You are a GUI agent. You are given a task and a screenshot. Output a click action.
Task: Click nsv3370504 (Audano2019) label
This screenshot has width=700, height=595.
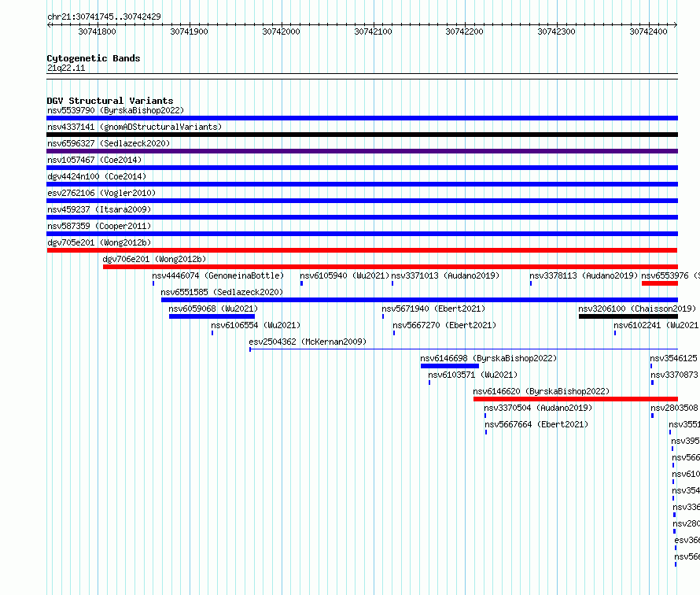tap(538, 408)
